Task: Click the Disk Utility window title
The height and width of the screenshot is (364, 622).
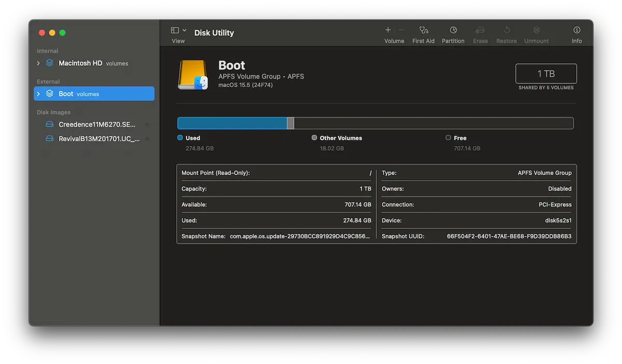Action: pyautogui.click(x=214, y=33)
